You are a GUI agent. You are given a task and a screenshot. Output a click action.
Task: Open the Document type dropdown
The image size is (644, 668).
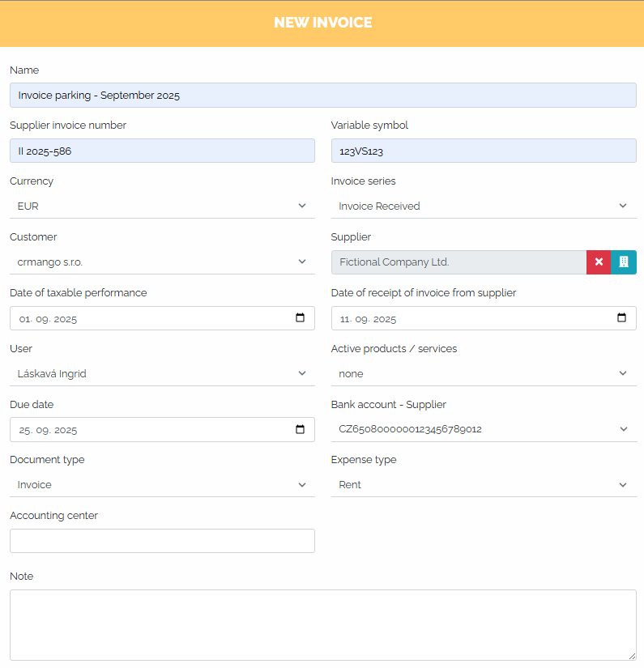162,485
